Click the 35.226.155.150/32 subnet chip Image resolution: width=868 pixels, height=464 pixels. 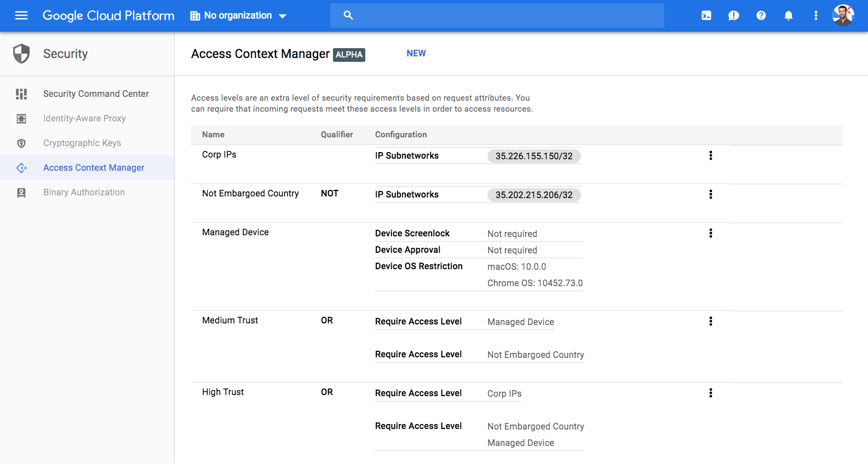[534, 156]
